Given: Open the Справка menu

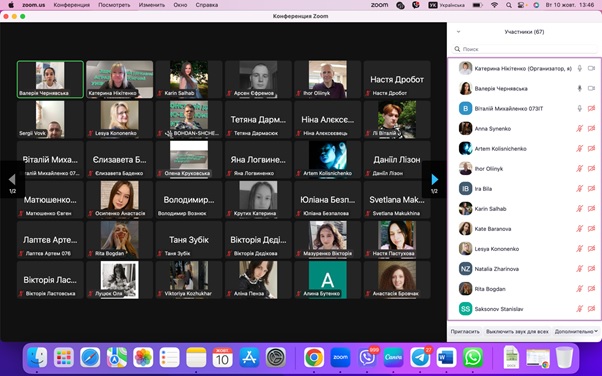Looking at the screenshot, I should click(207, 5).
